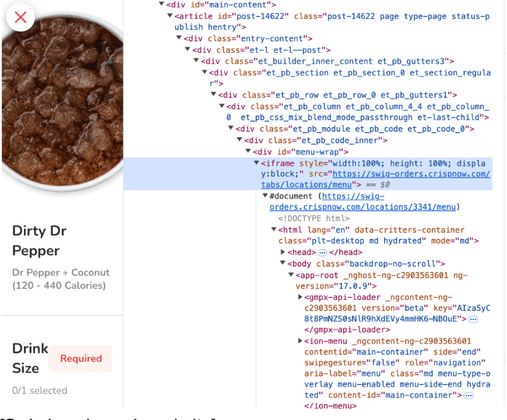This screenshot has height=420, width=507.
Task: Expand the ion-menu node arrow
Action: pyautogui.click(x=300, y=341)
